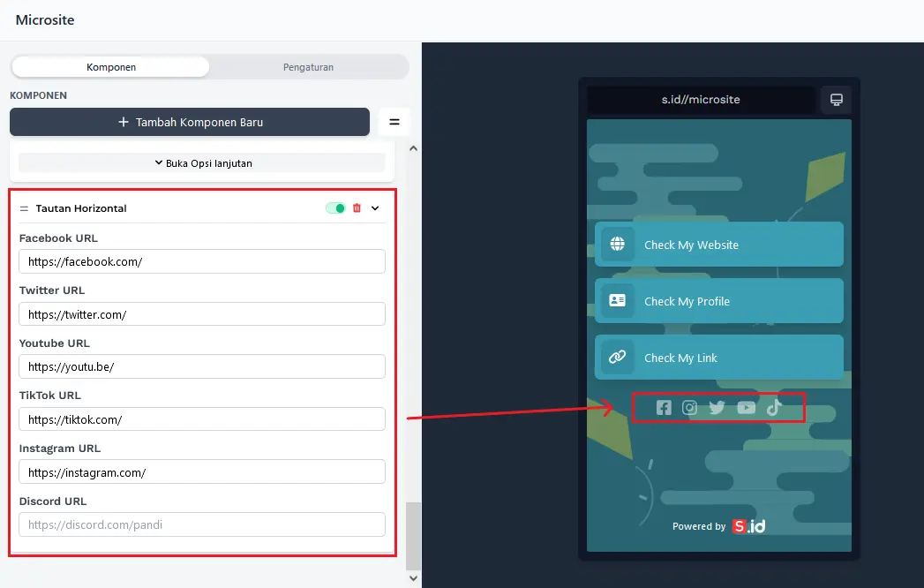Click Tambah Komponen Baru button

click(x=190, y=122)
